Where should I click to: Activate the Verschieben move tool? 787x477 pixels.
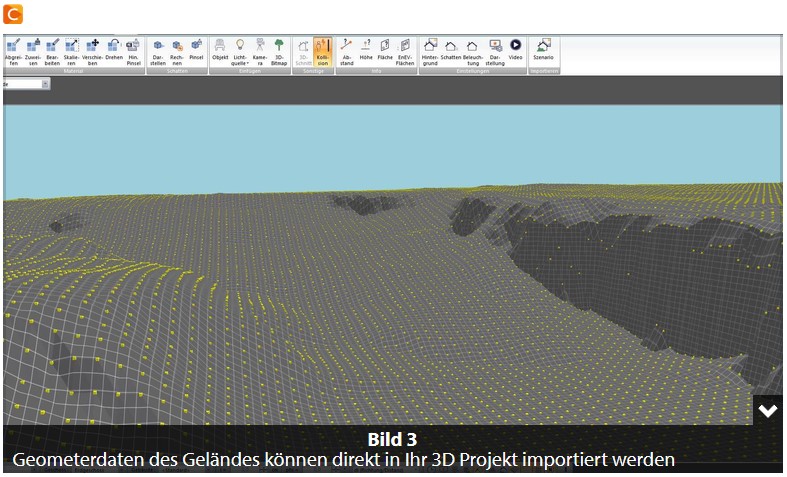[x=92, y=52]
